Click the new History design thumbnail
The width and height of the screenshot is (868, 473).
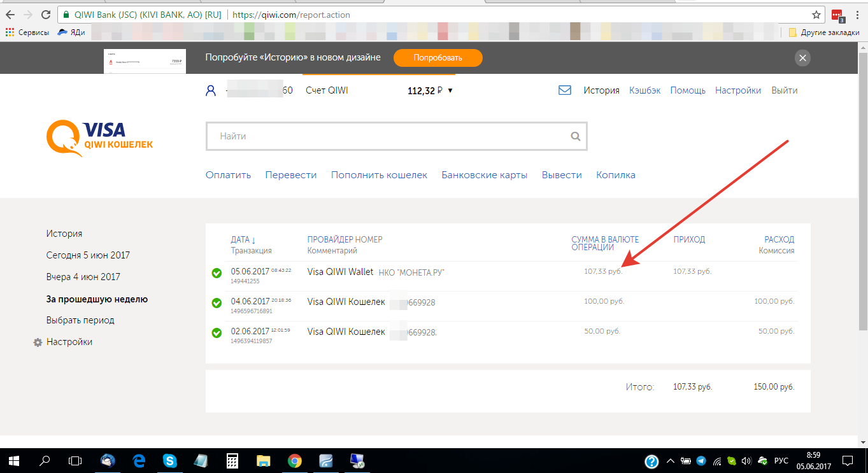tap(145, 61)
